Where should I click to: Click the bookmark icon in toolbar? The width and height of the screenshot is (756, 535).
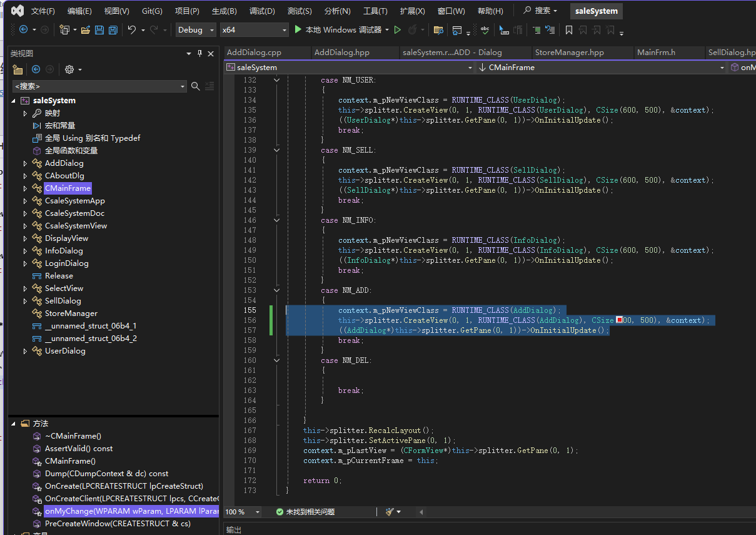[568, 30]
